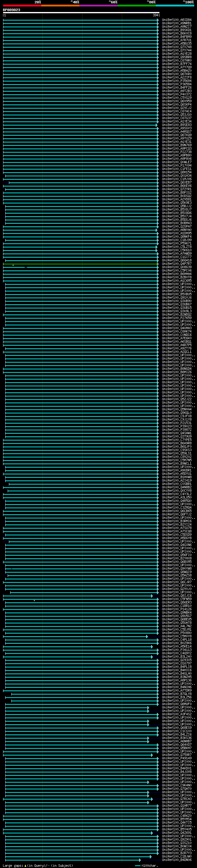Open hit label UniRef100_A7R7U1
197x868 pixels.
177,40
